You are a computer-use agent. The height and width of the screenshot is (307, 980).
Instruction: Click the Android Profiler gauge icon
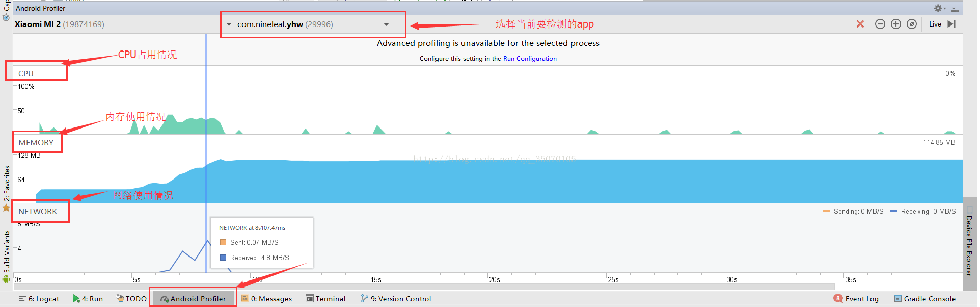tap(165, 299)
